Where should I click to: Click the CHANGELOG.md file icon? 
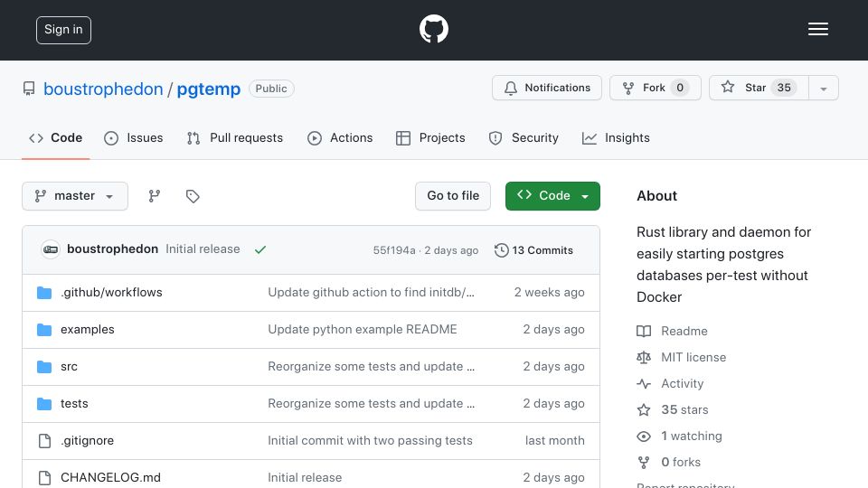(44, 478)
